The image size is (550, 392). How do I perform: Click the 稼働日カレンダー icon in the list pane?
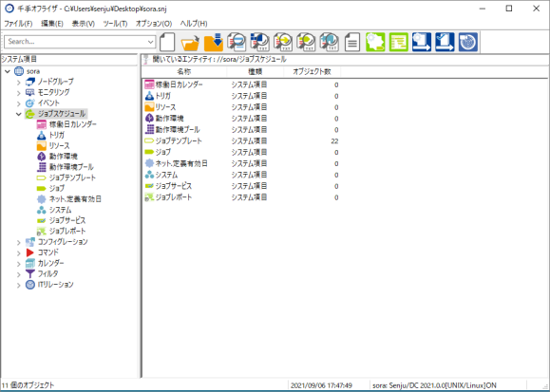coord(149,84)
